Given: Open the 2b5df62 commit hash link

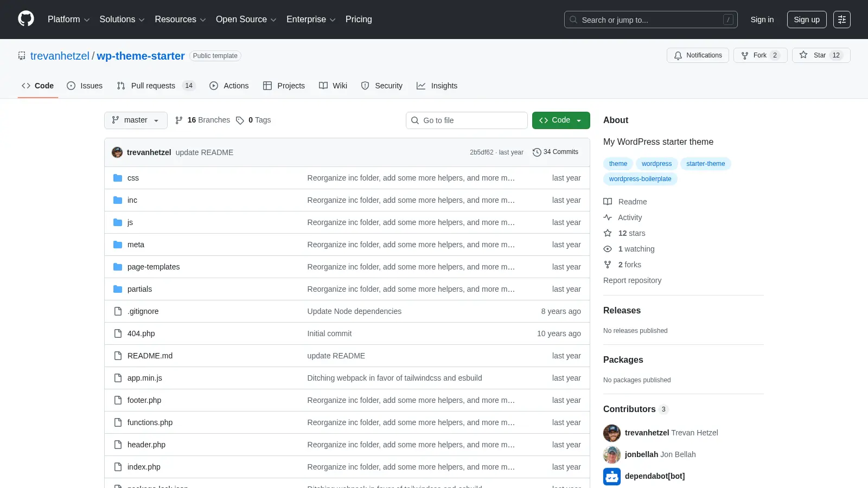Looking at the screenshot, I should tap(482, 152).
